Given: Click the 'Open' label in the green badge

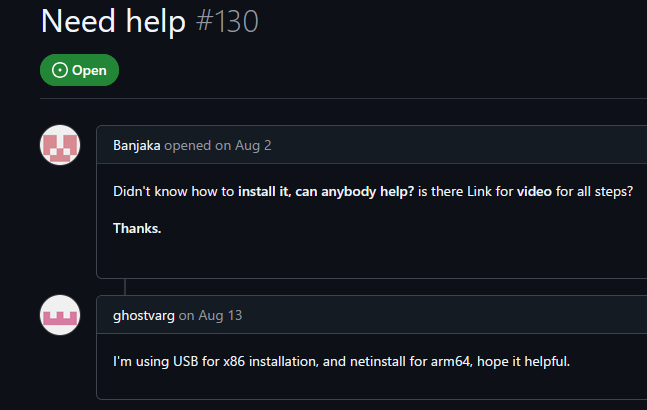Looking at the screenshot, I should tap(89, 71).
